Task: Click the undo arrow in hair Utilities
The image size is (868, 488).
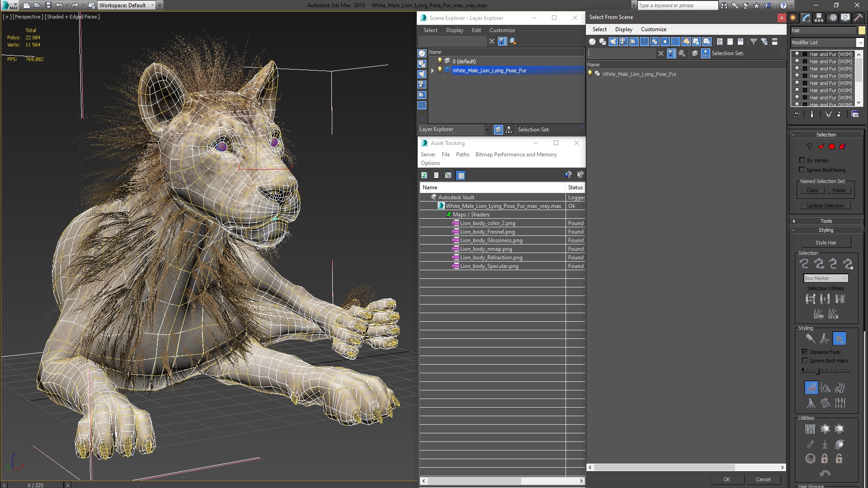Action: (825, 473)
